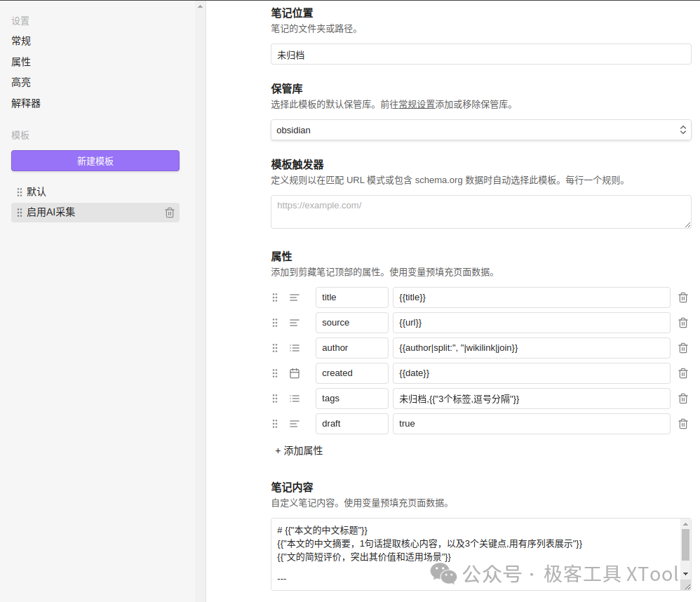This screenshot has height=602, width=700.
Task: Open the 常规 settings section
Action: pyautogui.click(x=20, y=41)
